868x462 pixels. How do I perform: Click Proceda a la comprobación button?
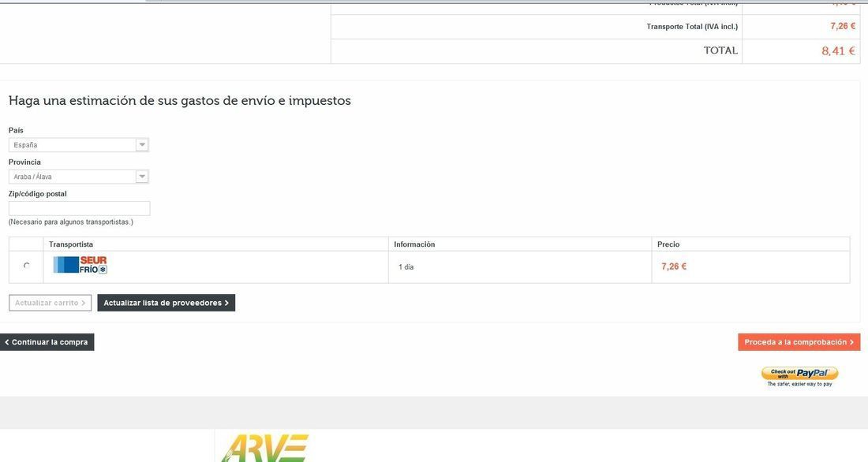click(x=799, y=342)
